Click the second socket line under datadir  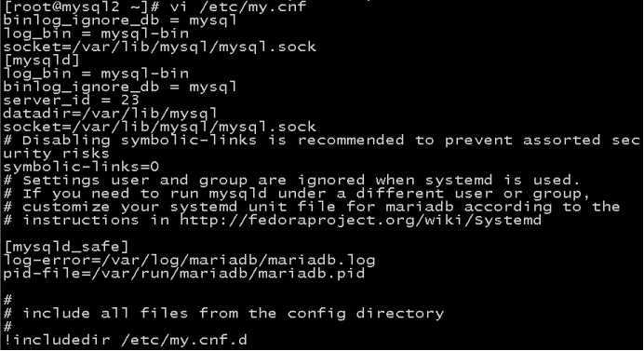pos(160,127)
